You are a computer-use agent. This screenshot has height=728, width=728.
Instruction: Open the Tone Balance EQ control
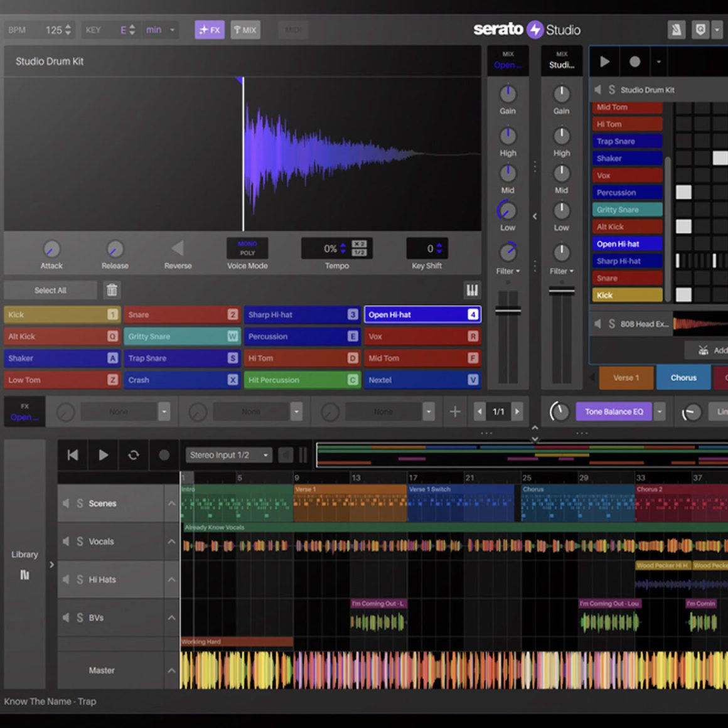tap(614, 411)
